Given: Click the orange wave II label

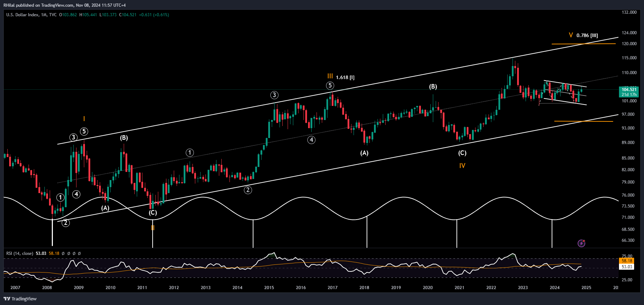Looking at the screenshot, I should pos(153,228).
